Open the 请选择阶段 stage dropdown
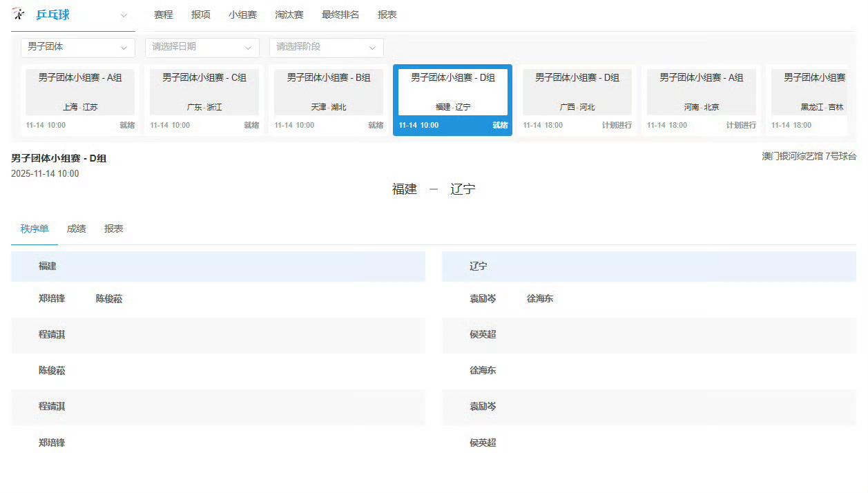The height and width of the screenshot is (493, 868). coord(325,48)
